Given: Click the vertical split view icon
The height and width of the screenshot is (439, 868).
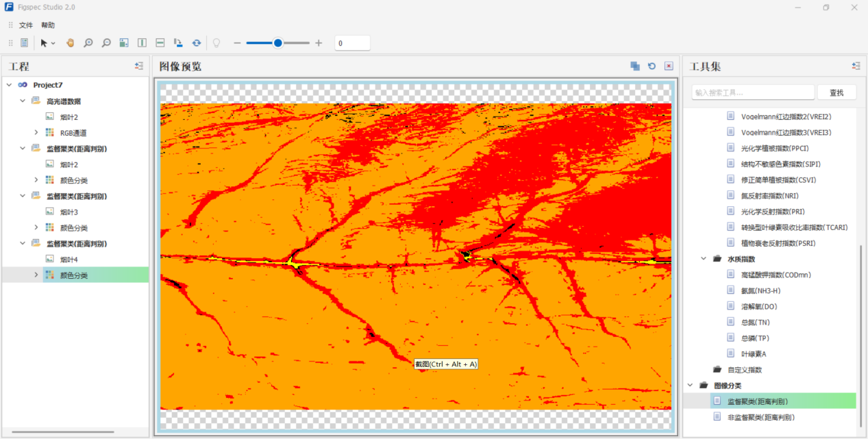Looking at the screenshot, I should pyautogui.click(x=142, y=43).
